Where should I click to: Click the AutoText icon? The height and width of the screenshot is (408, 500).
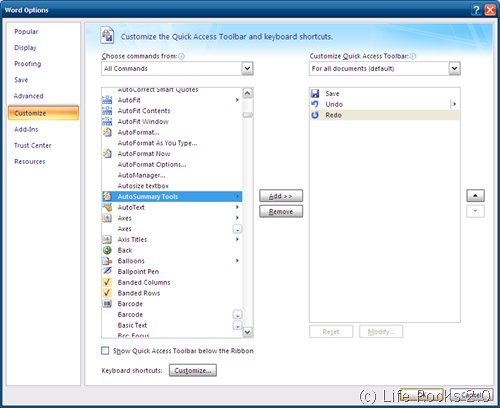pos(107,207)
